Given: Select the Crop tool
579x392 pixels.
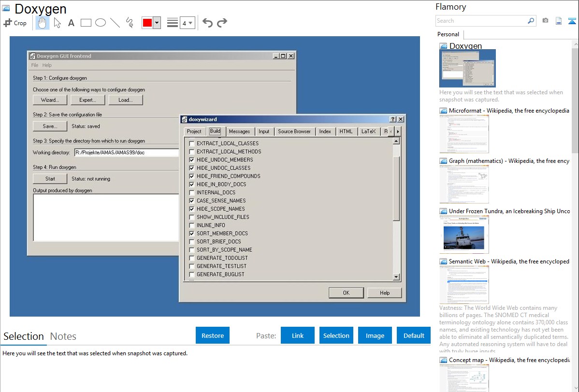Looking at the screenshot, I should click(x=15, y=23).
